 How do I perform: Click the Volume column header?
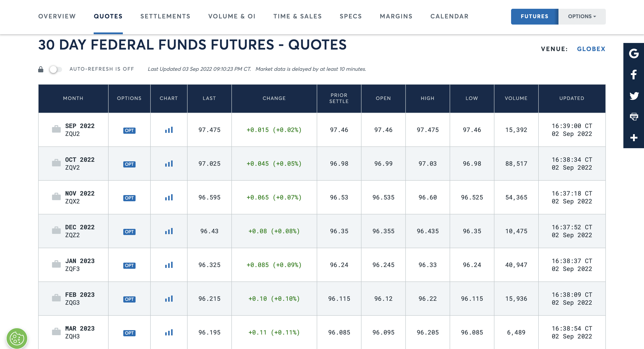[x=516, y=98]
